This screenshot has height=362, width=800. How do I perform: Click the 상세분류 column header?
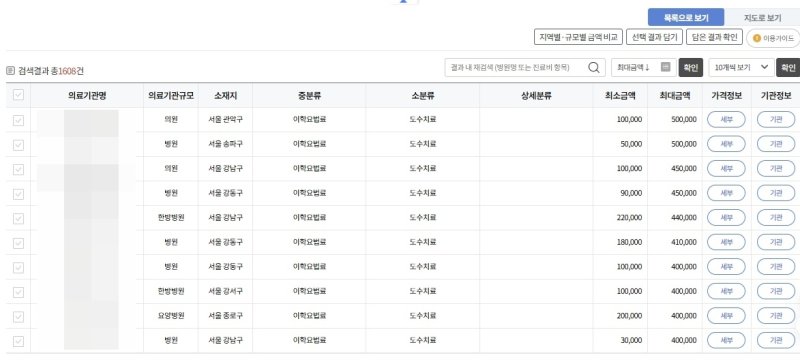[x=536, y=95]
